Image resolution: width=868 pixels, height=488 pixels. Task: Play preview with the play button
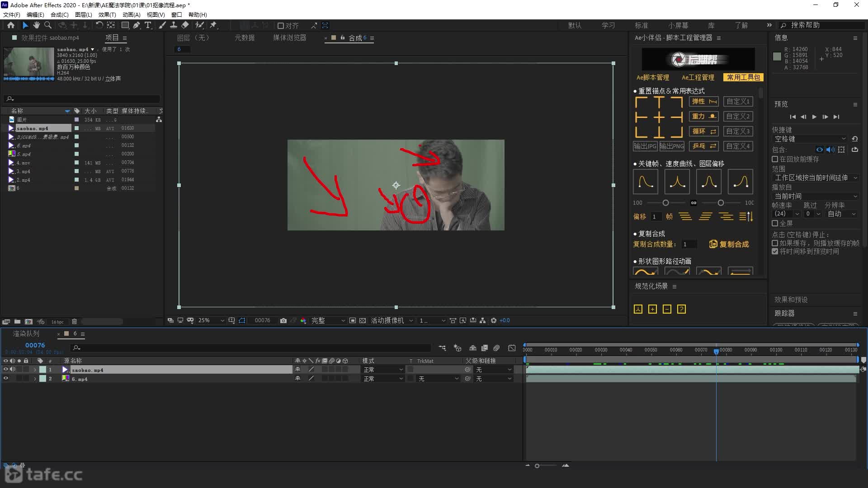(814, 117)
